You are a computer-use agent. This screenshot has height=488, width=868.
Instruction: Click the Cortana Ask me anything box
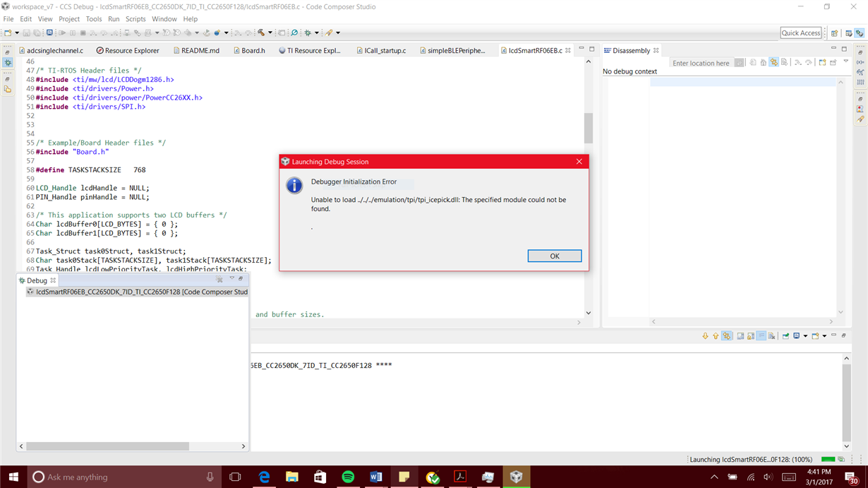[124, 477]
